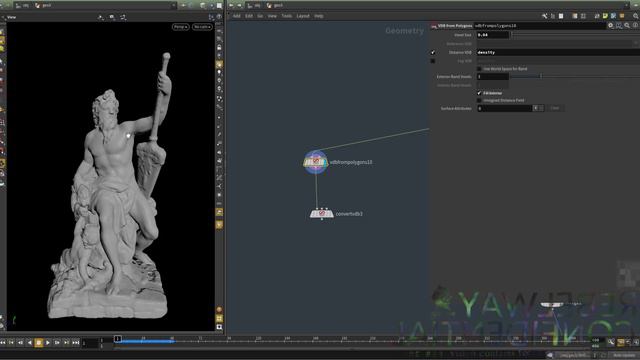
Task: Enable Unsigned Distance Field checkbox
Action: (480, 100)
